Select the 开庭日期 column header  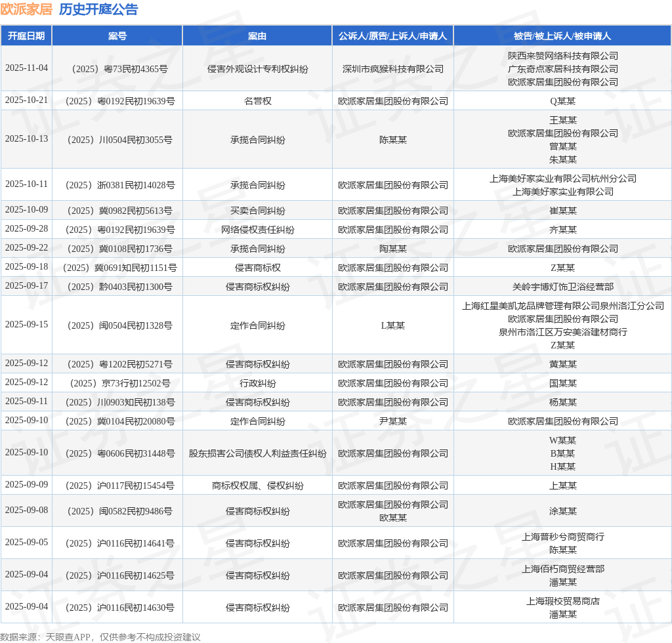(26, 36)
